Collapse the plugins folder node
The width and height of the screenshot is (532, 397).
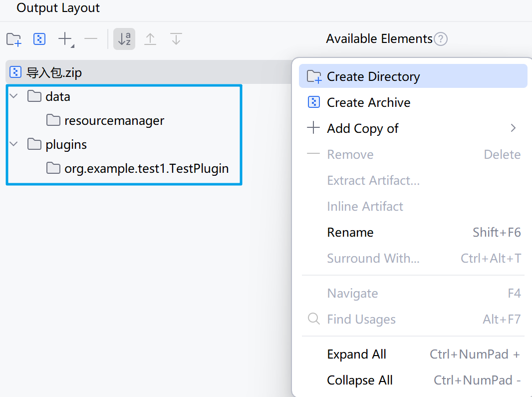(x=14, y=144)
